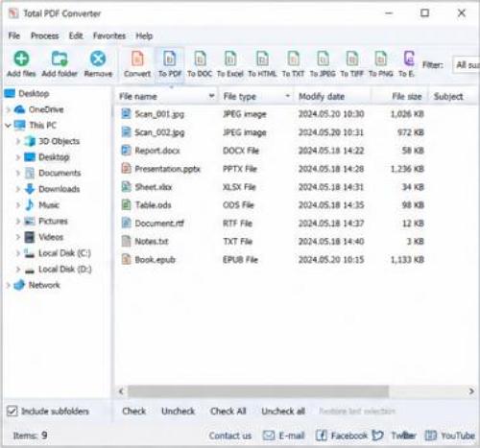480x448 pixels.
Task: Click the Book.epub file icon
Action: coord(127,259)
